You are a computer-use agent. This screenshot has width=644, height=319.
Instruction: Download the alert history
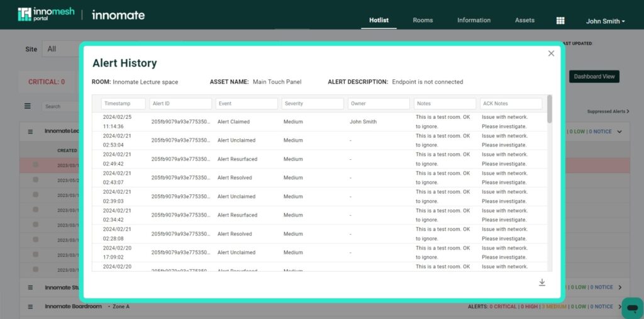(541, 283)
